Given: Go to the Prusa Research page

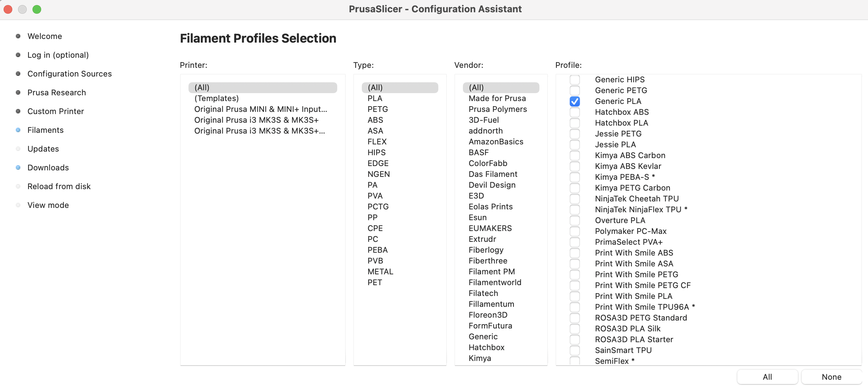Looking at the screenshot, I should coord(56,92).
